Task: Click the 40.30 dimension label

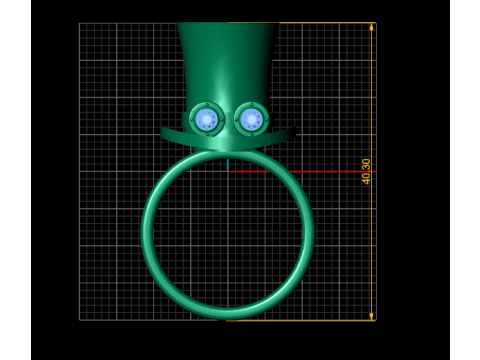Action: click(x=366, y=171)
